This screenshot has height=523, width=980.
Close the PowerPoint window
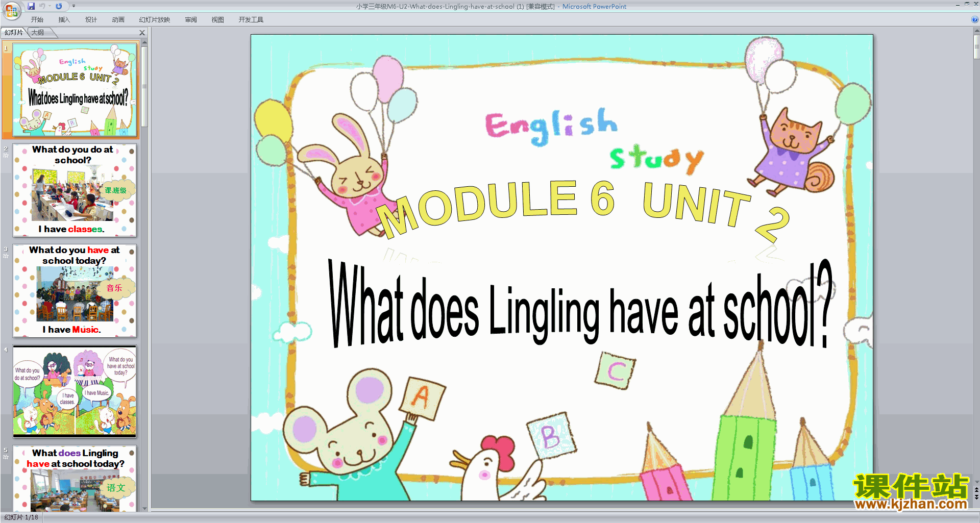(976, 4)
